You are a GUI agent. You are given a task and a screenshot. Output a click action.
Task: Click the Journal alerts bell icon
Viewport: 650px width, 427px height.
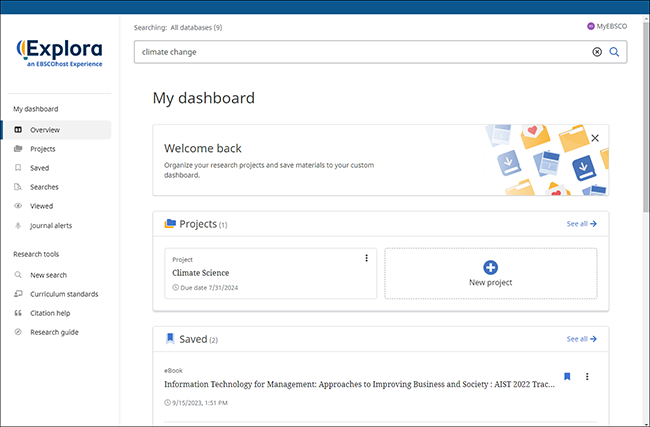click(x=18, y=226)
